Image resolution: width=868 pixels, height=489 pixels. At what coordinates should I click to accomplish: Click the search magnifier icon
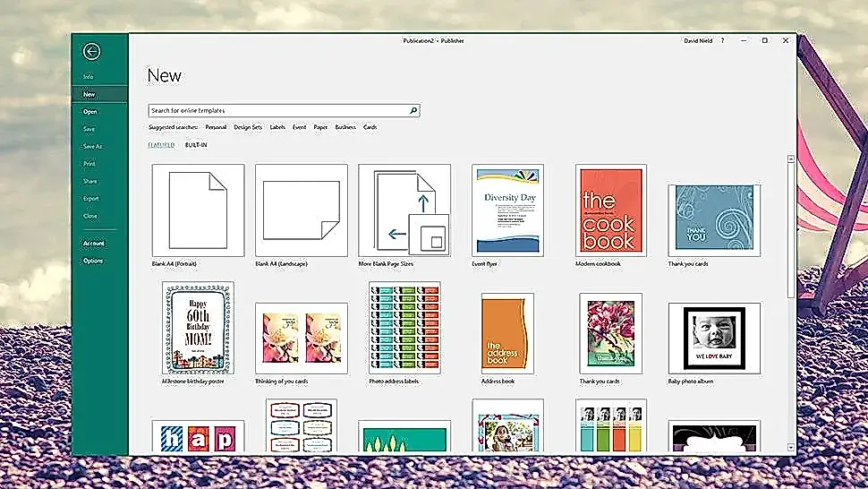(413, 110)
